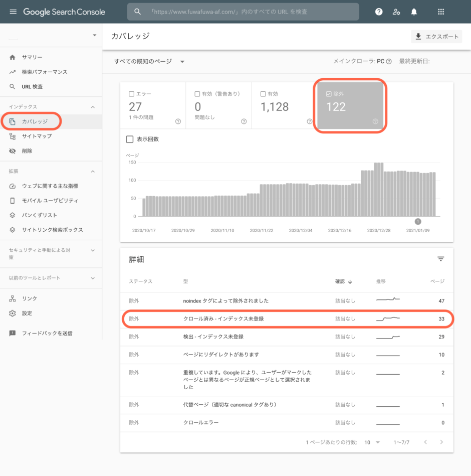Click the magnifier icon for URL 検査

[13, 86]
